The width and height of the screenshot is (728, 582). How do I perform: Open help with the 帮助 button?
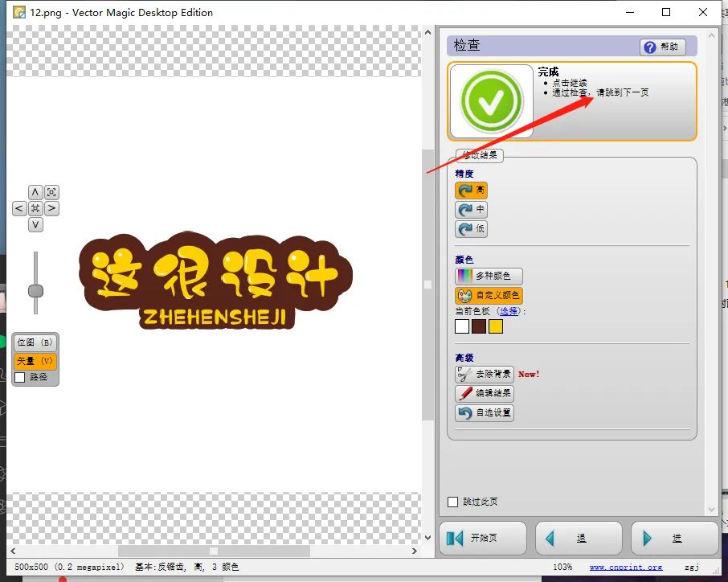point(663,47)
